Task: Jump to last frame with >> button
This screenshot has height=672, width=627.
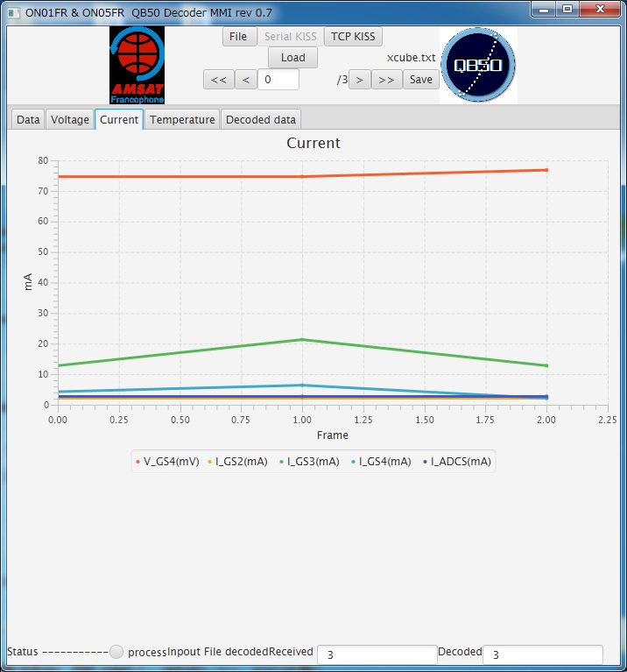Action: click(x=386, y=80)
